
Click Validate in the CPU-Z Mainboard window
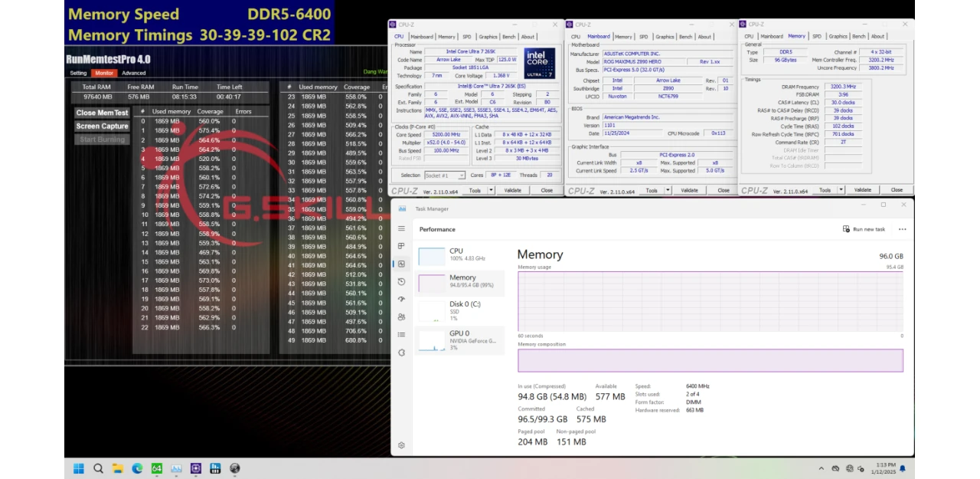689,190
